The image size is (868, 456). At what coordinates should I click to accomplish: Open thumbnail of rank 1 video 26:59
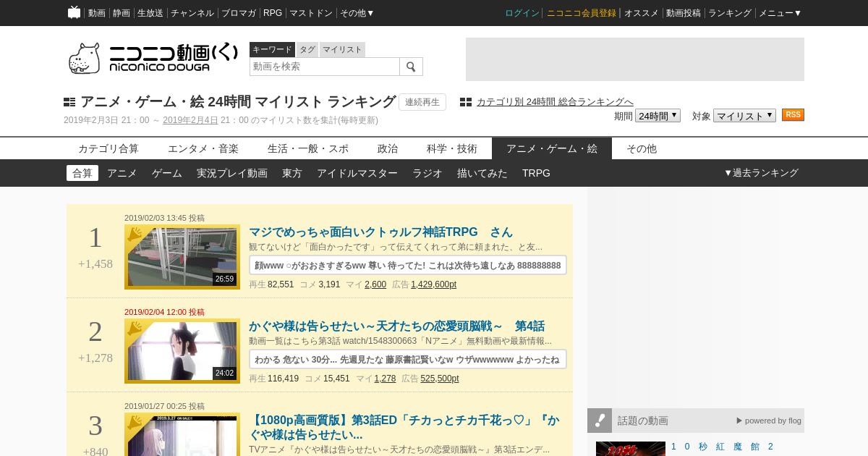[x=182, y=257]
